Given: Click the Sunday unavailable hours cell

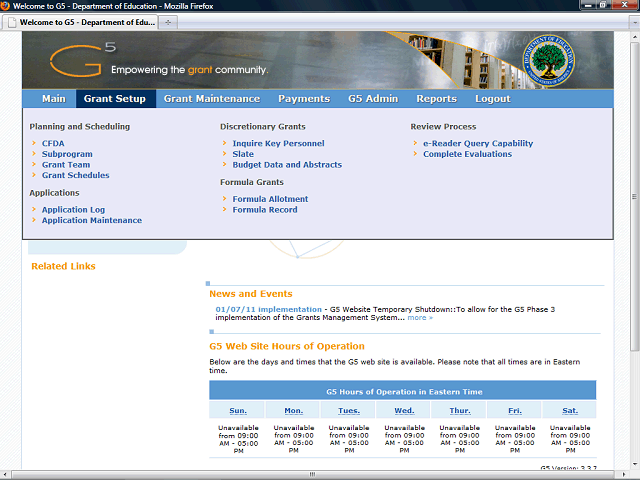Looking at the screenshot, I should click(238, 439).
